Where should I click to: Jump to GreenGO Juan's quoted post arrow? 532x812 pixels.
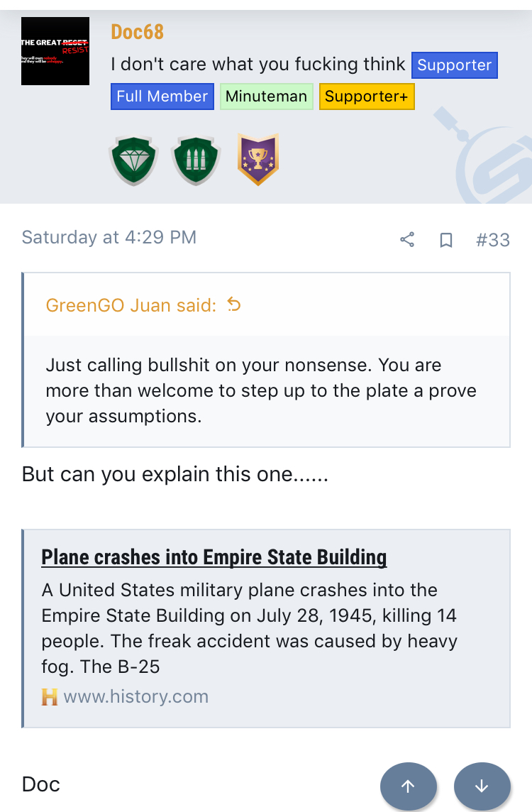click(x=234, y=305)
